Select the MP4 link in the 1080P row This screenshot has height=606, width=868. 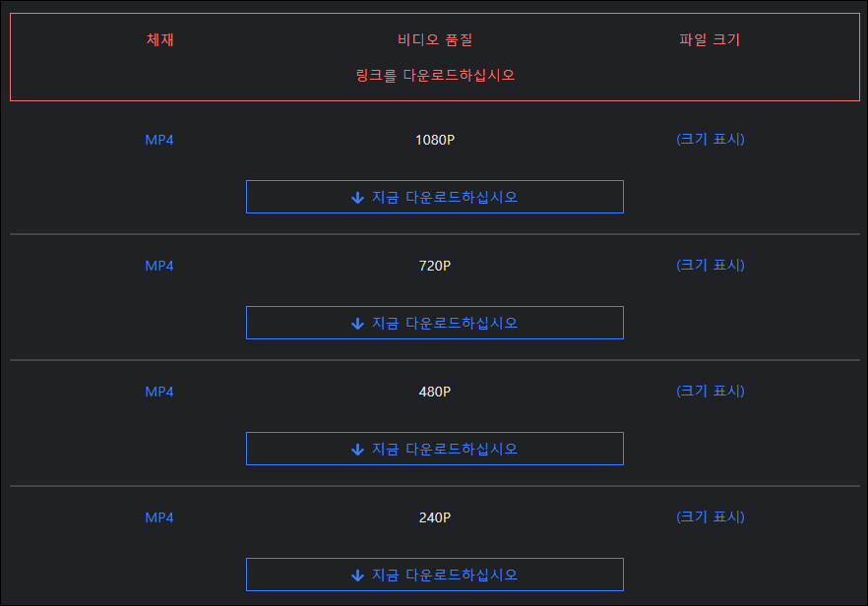[159, 139]
